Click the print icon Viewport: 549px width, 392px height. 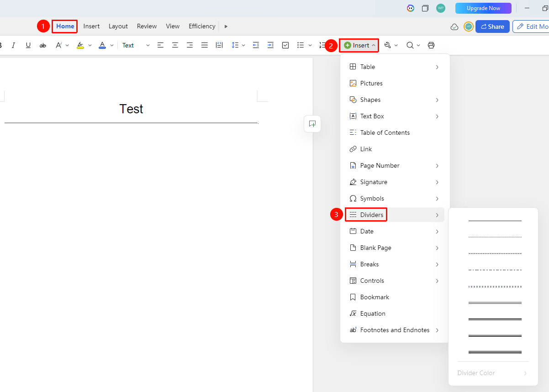tap(431, 45)
